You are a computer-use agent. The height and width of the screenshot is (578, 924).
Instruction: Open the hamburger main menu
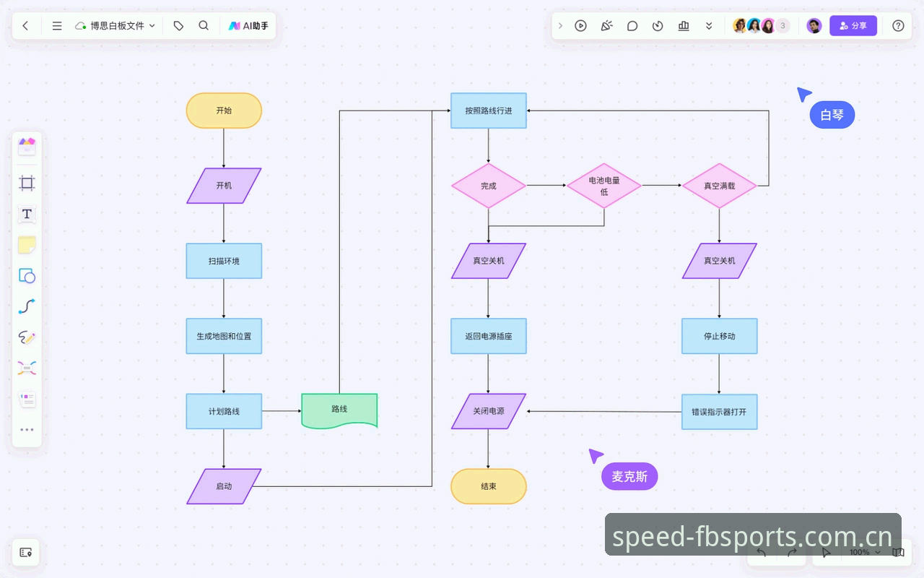(57, 26)
